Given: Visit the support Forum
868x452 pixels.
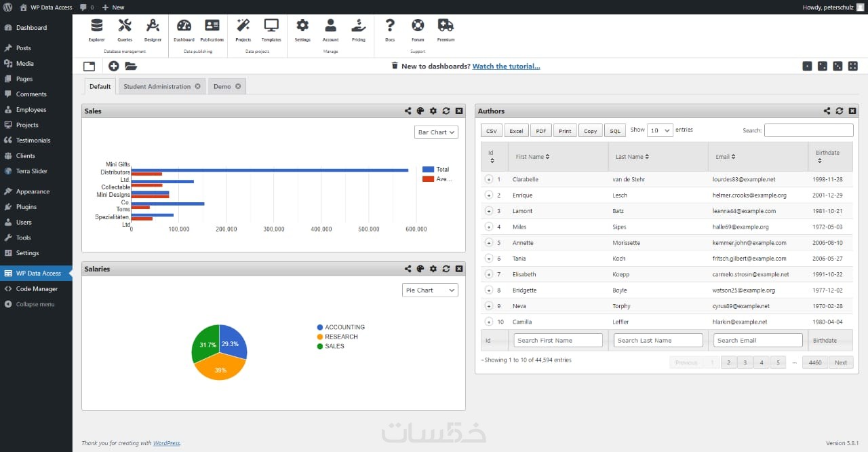Looking at the screenshot, I should tap(418, 30).
